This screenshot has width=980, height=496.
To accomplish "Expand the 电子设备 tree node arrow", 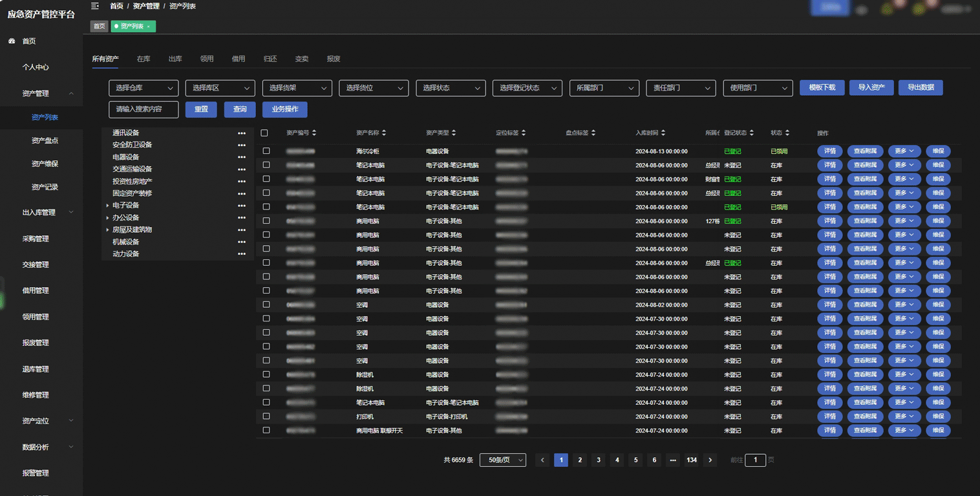I will 108,206.
